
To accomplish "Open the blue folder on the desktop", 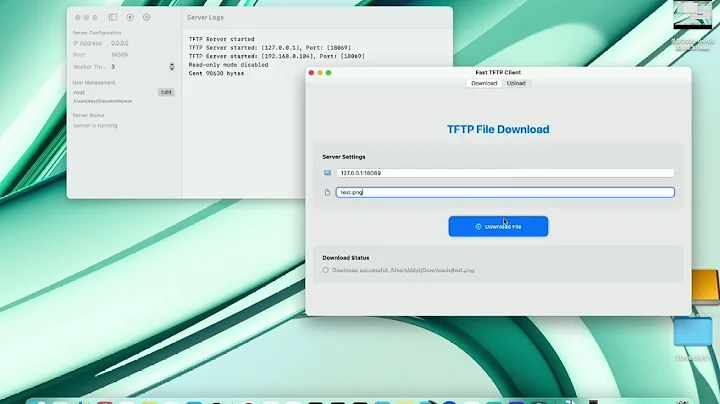I will (693, 332).
